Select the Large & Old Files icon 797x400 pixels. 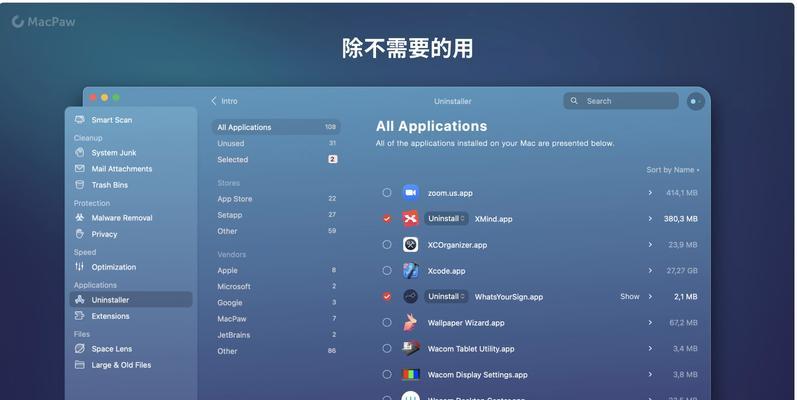pos(80,364)
